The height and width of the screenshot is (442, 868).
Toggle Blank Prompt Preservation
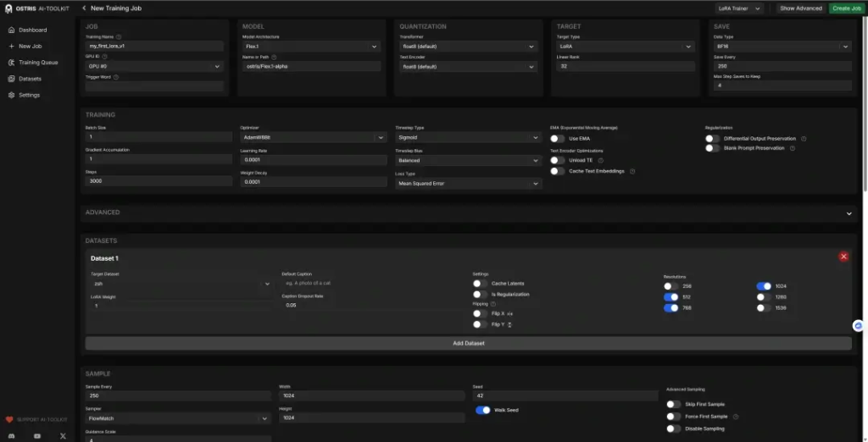[712, 148]
